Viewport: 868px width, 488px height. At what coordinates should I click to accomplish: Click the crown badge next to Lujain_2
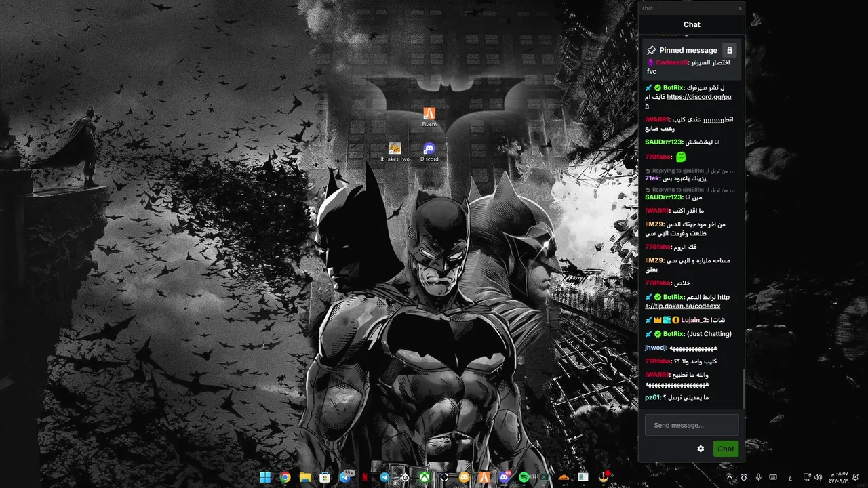click(x=658, y=320)
